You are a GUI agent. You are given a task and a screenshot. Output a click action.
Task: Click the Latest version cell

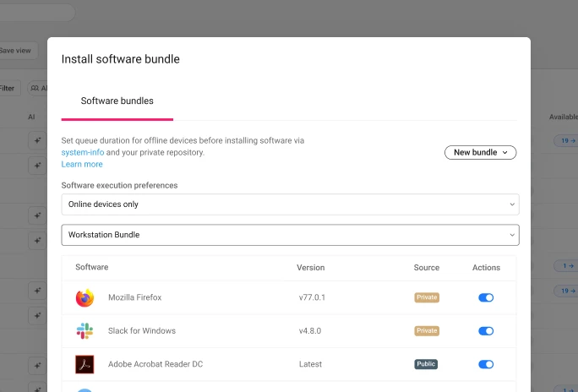[310, 364]
